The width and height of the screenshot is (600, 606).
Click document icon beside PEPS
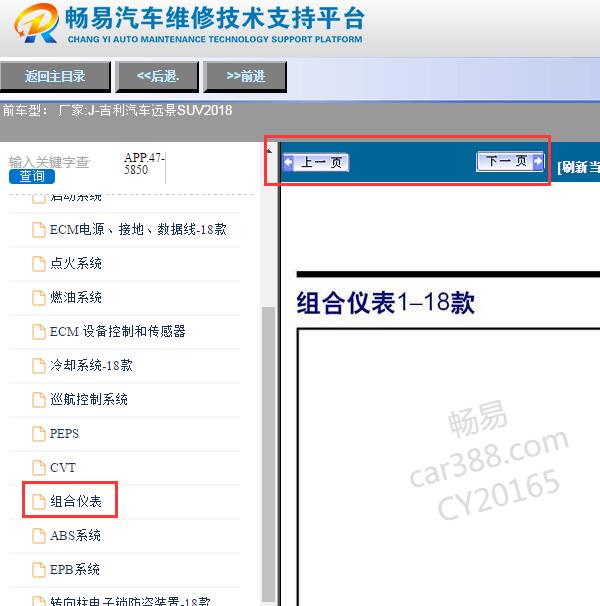(x=39, y=434)
